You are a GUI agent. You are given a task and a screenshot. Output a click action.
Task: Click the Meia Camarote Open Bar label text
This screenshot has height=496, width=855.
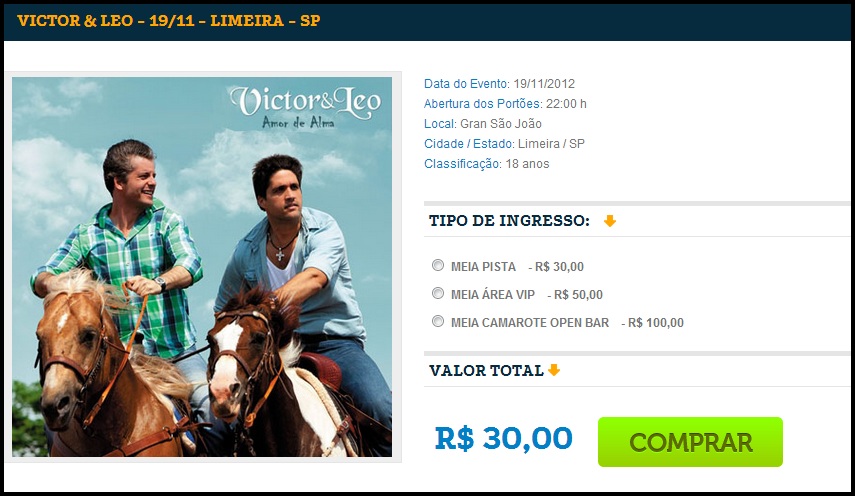530,323
